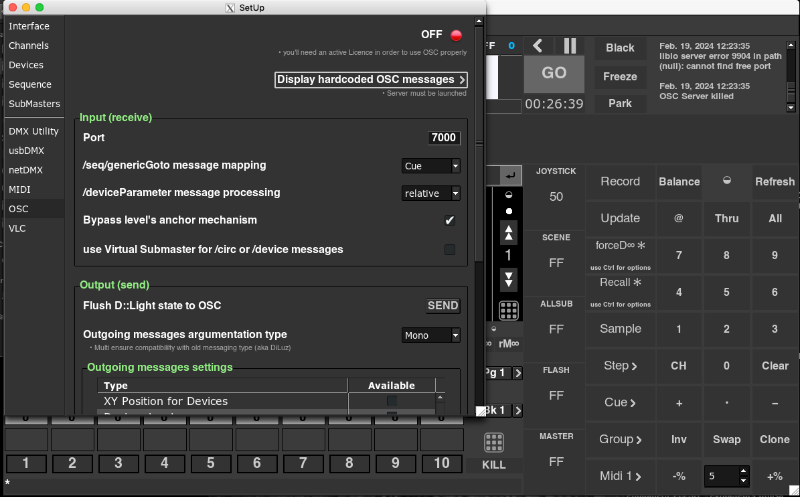Click the @ key on the keypad
This screenshot has width=800, height=497.
678,218
